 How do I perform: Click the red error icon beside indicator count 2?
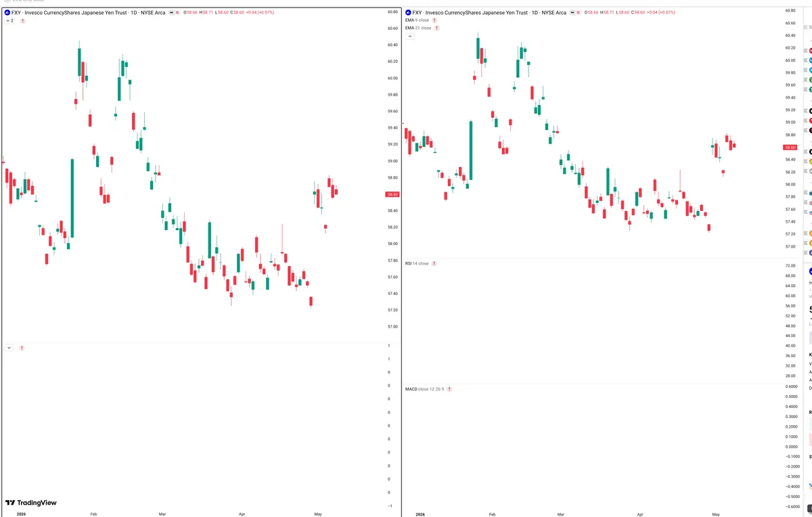[22, 21]
